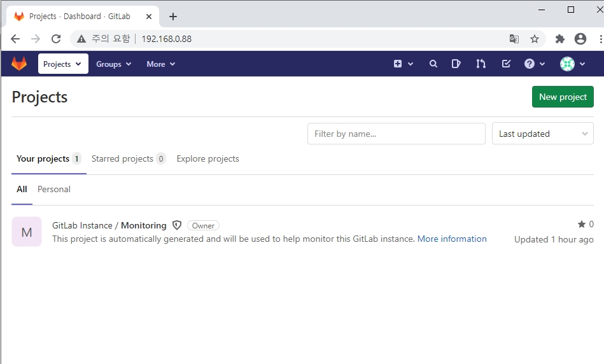
Task: Open GitLab Instance / Monitoring project
Action: [109, 225]
